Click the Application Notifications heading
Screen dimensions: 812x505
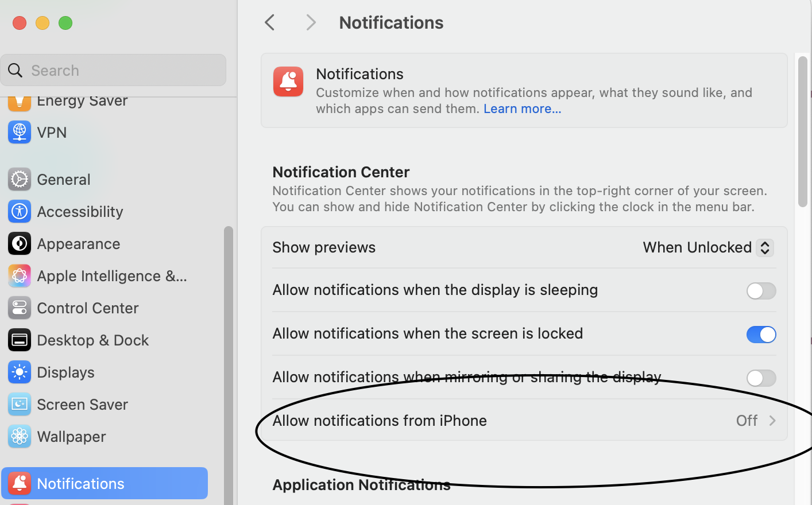361,485
